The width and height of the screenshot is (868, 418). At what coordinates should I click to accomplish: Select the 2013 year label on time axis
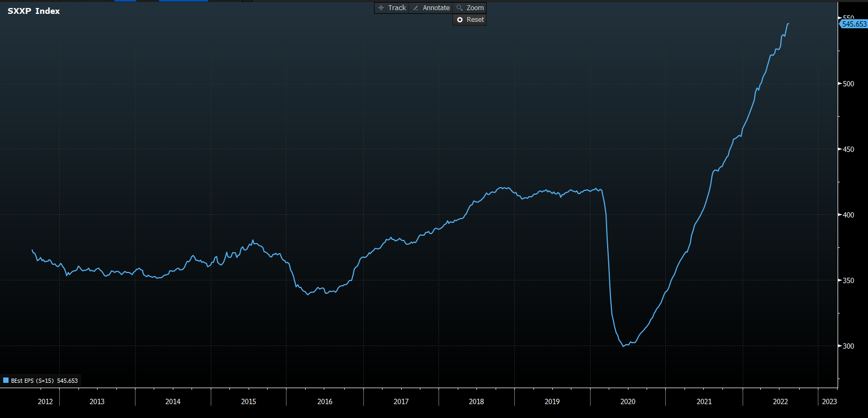pyautogui.click(x=97, y=401)
